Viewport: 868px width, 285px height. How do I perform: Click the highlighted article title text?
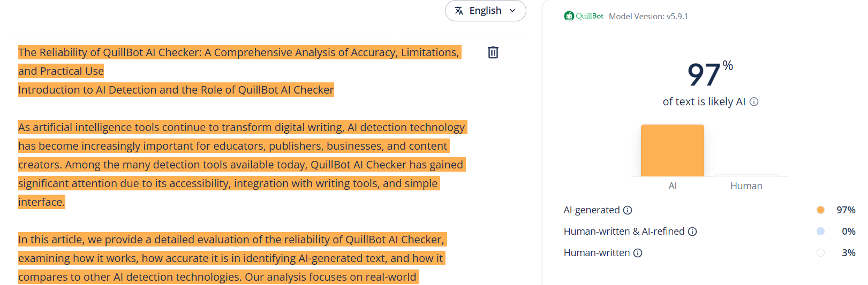tap(238, 52)
